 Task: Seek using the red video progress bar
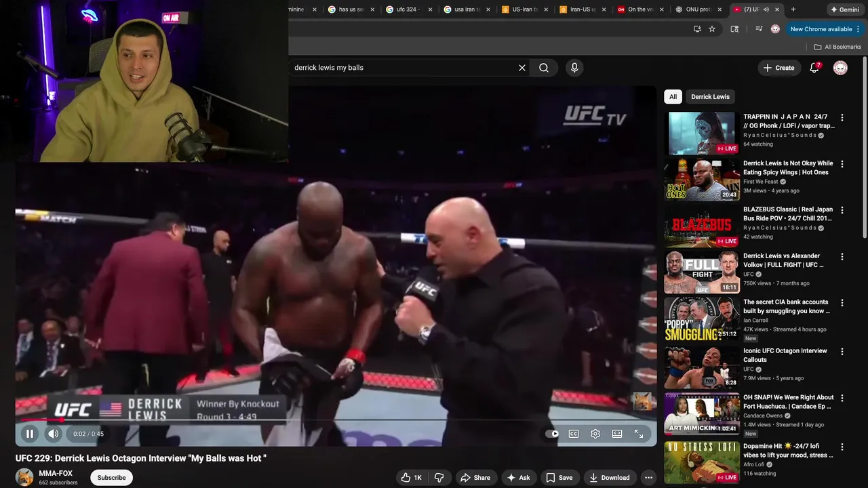[x=336, y=420]
